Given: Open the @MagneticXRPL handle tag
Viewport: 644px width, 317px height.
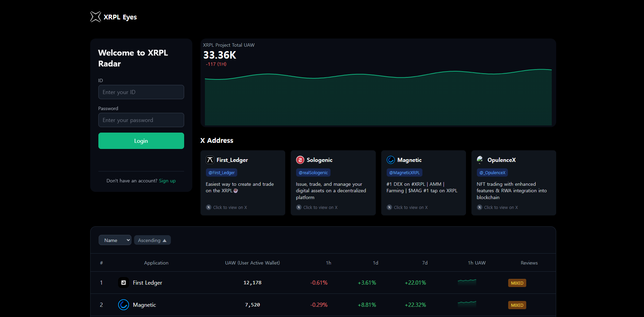Looking at the screenshot, I should click(x=404, y=173).
